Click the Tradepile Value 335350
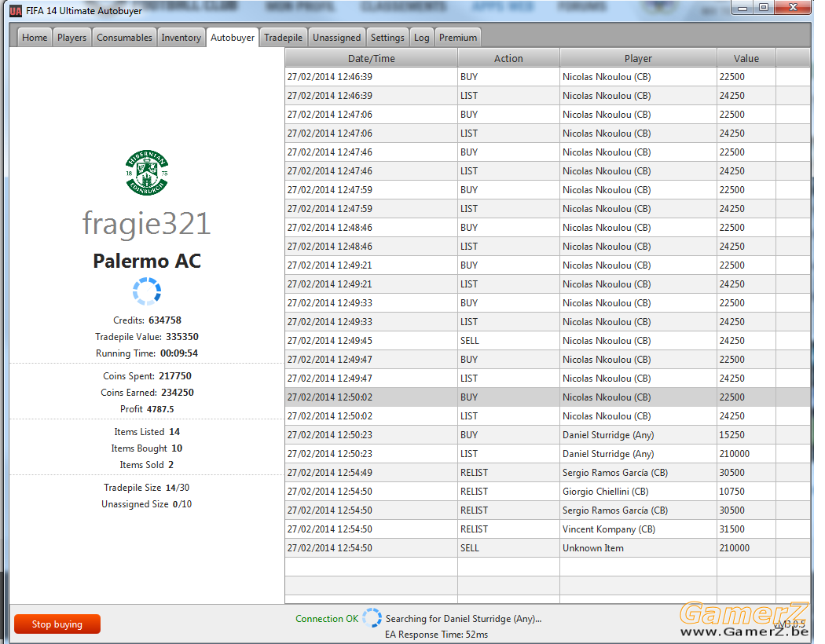The image size is (825, 644). (x=182, y=336)
